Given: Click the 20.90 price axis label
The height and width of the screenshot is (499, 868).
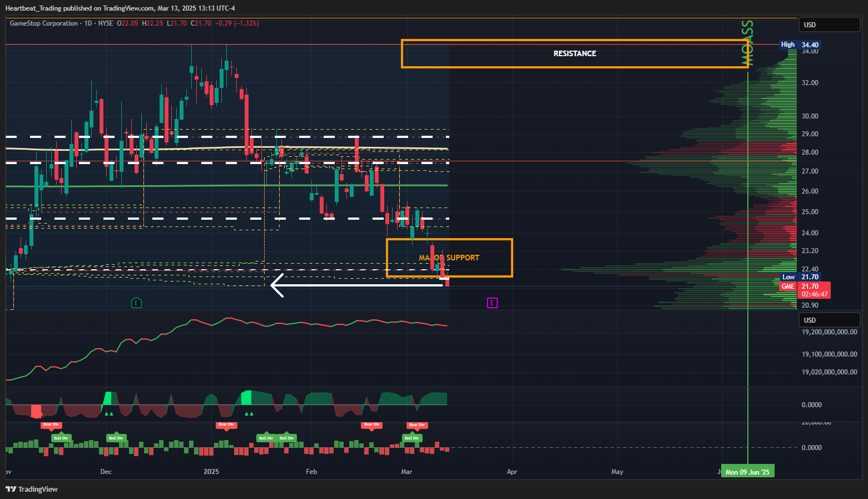Looking at the screenshot, I should tap(810, 305).
